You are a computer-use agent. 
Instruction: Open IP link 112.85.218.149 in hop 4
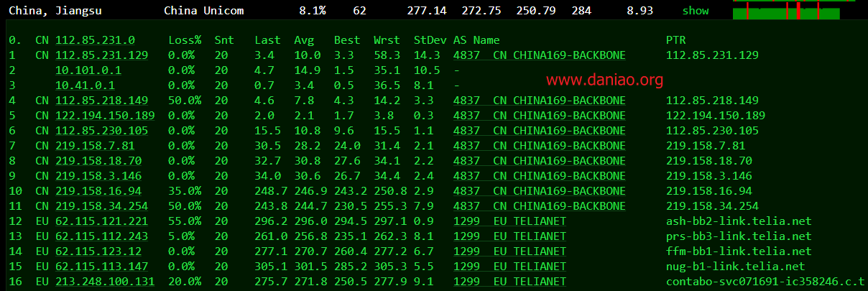(x=101, y=101)
